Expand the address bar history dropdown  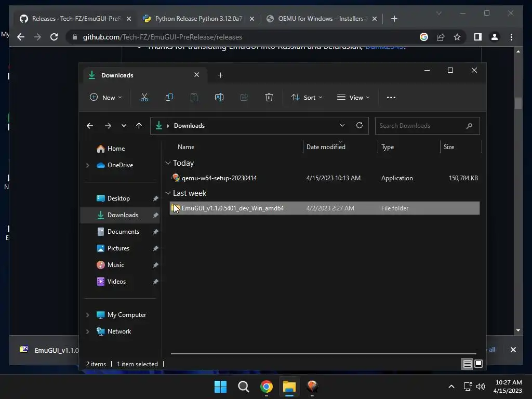342,126
